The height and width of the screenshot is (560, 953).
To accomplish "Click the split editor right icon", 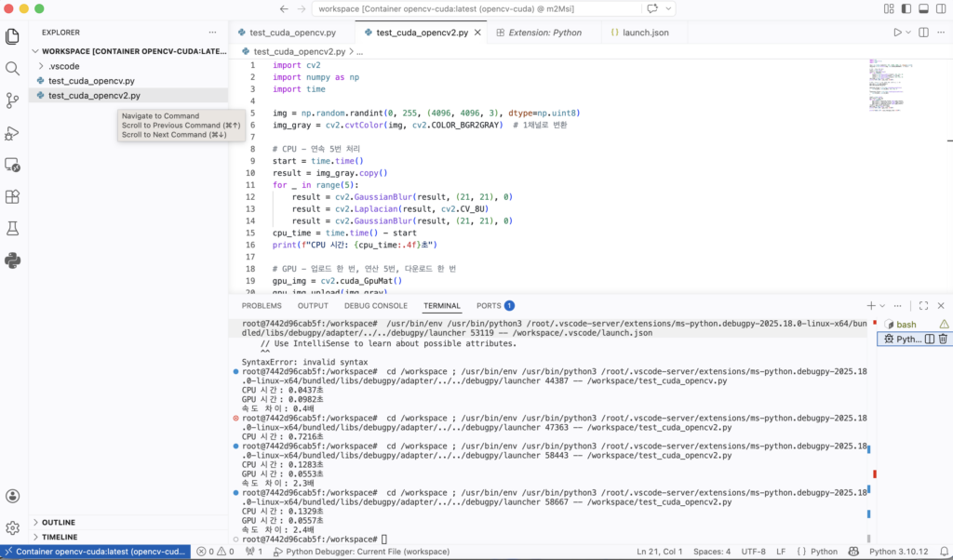I will [921, 33].
